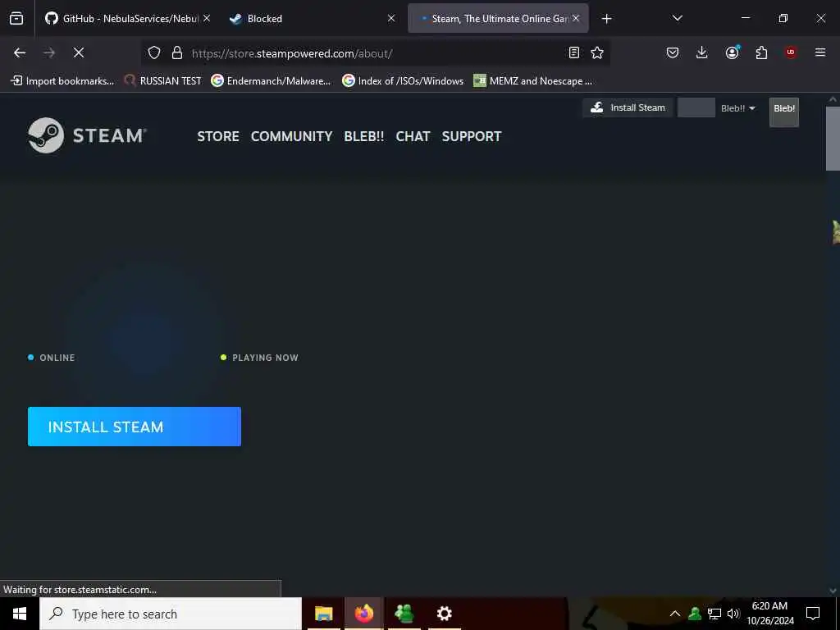The height and width of the screenshot is (630, 840).
Task: Click the green user tray icon
Action: tap(695, 614)
